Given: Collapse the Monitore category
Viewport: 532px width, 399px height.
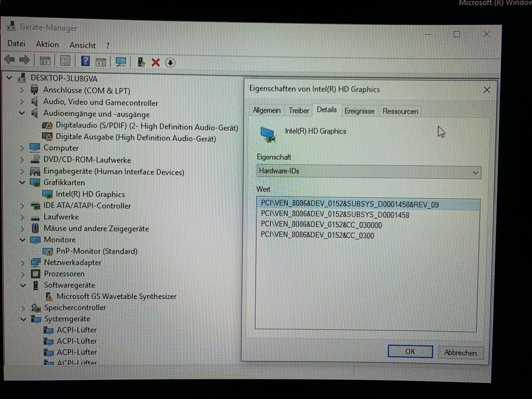Looking at the screenshot, I should [x=23, y=240].
